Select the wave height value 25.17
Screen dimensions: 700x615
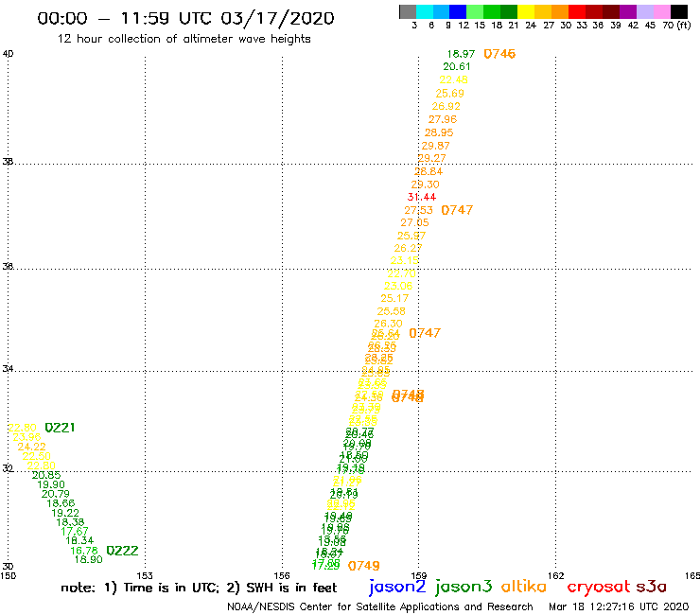[x=394, y=298]
